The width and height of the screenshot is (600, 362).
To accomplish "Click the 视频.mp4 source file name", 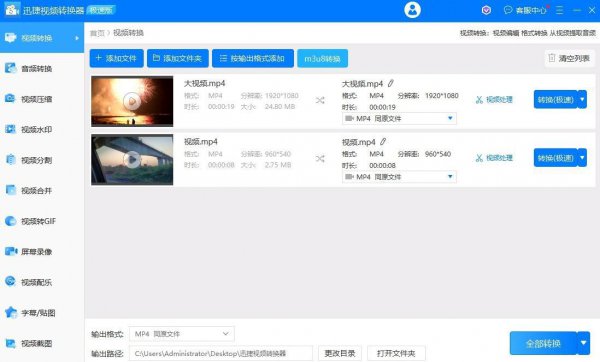I will pyautogui.click(x=201, y=142).
